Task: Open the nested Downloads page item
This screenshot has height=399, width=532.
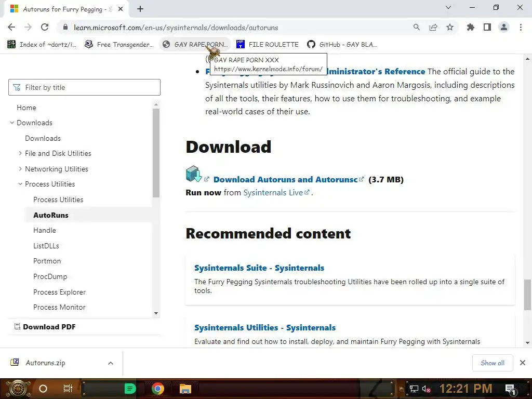Action: [x=43, y=138]
